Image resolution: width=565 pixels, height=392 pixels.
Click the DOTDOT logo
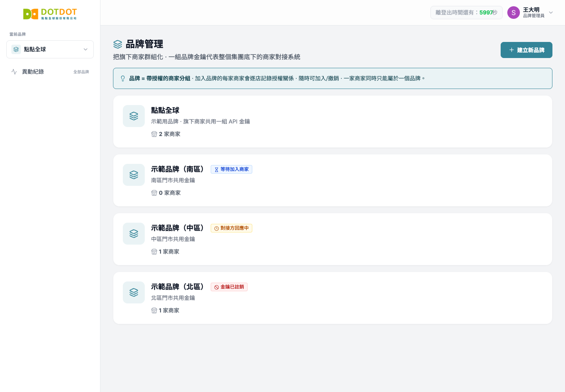tap(50, 14)
